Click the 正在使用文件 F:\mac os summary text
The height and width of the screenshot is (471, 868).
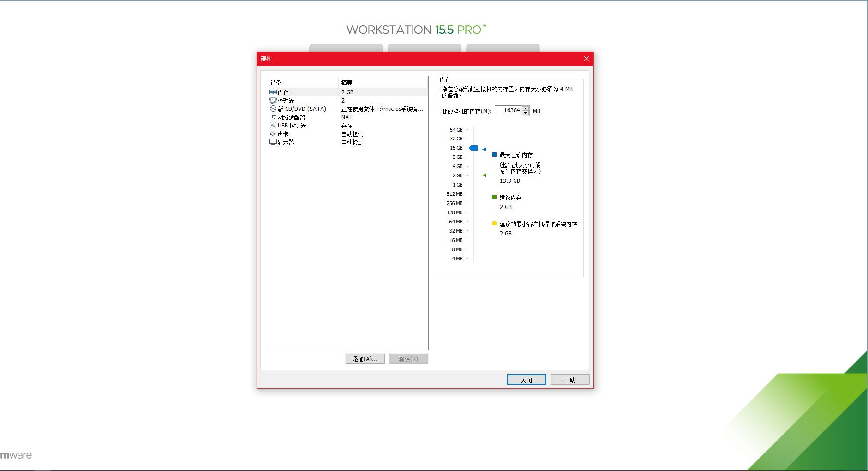(382, 109)
